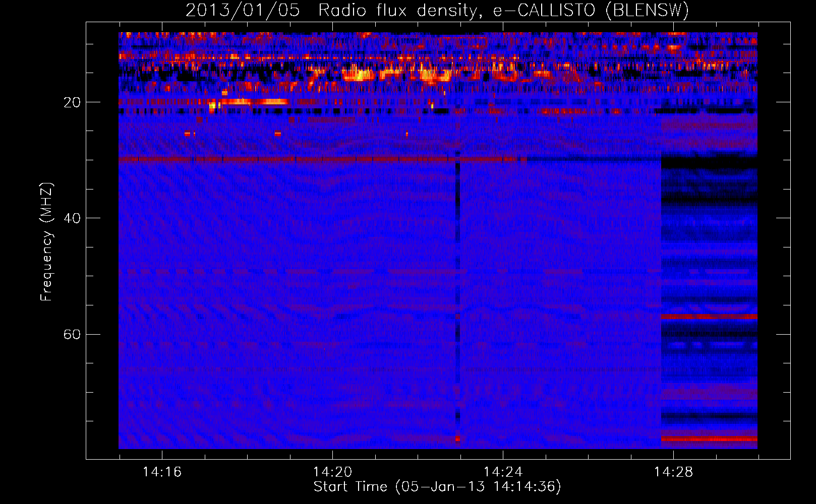Viewport: 816px width, 504px height.
Task: Click the red stripe near 57 MHz at 14:28
Action: click(x=709, y=317)
